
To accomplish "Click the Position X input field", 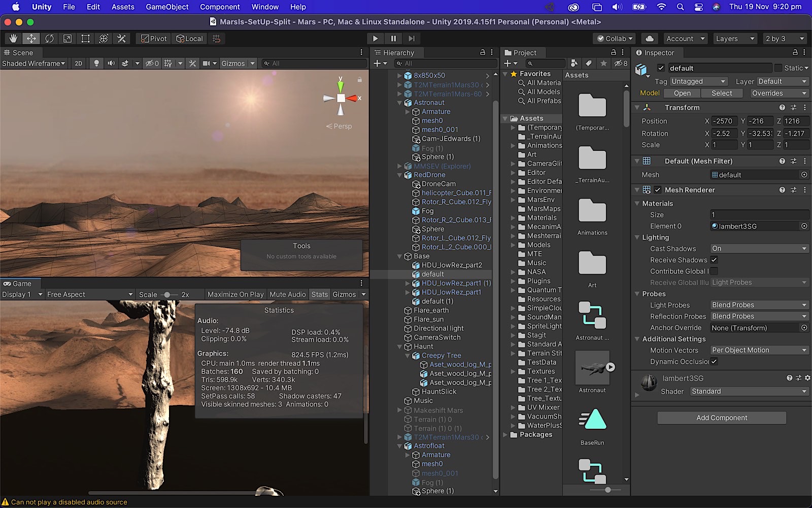I will click(724, 121).
